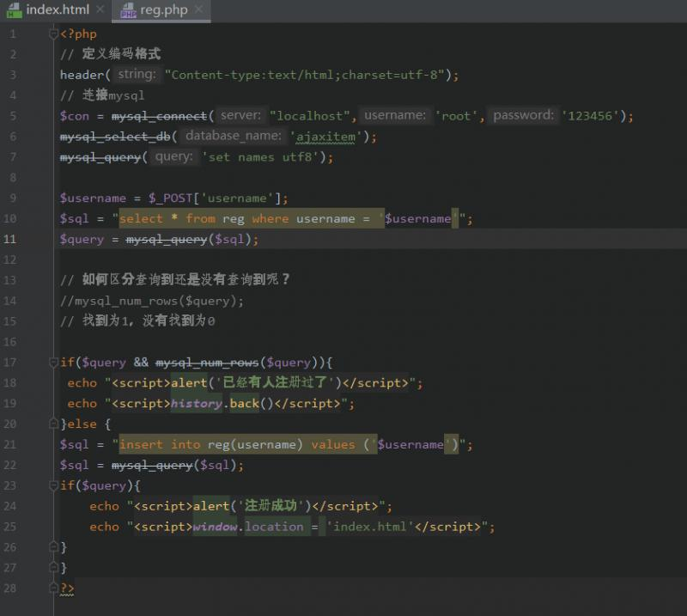Screen dimensions: 687x616
Task: Click the 'set names utf8' query string
Action: point(260,157)
